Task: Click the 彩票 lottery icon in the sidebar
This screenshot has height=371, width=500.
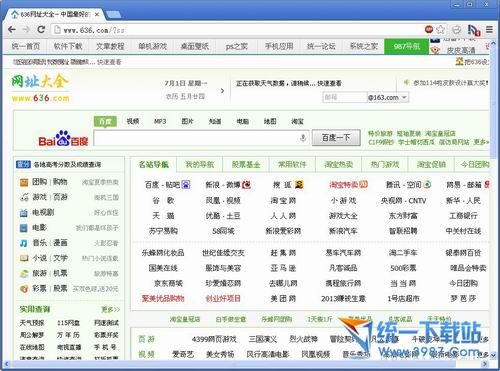Action: click(24, 289)
